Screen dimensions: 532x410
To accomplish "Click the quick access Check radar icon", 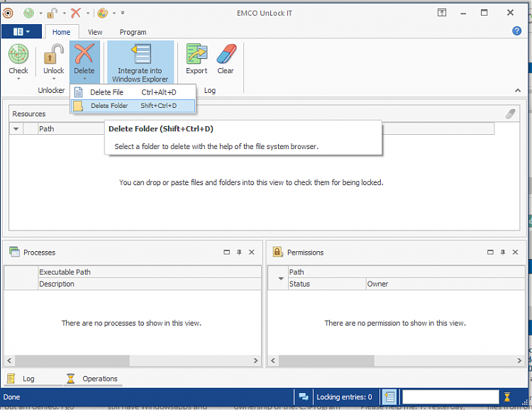I will point(28,13).
